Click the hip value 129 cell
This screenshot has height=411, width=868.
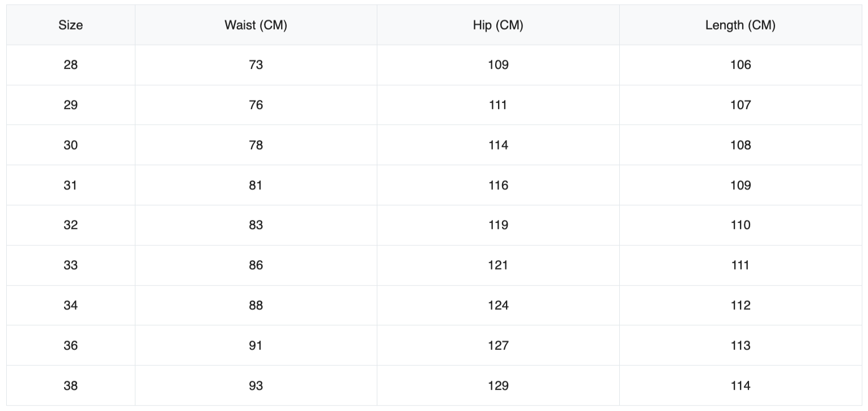pos(498,386)
